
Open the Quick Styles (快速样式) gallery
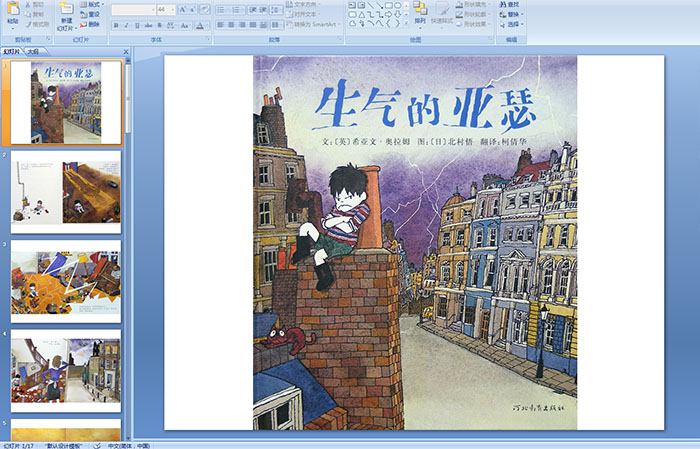(442, 13)
